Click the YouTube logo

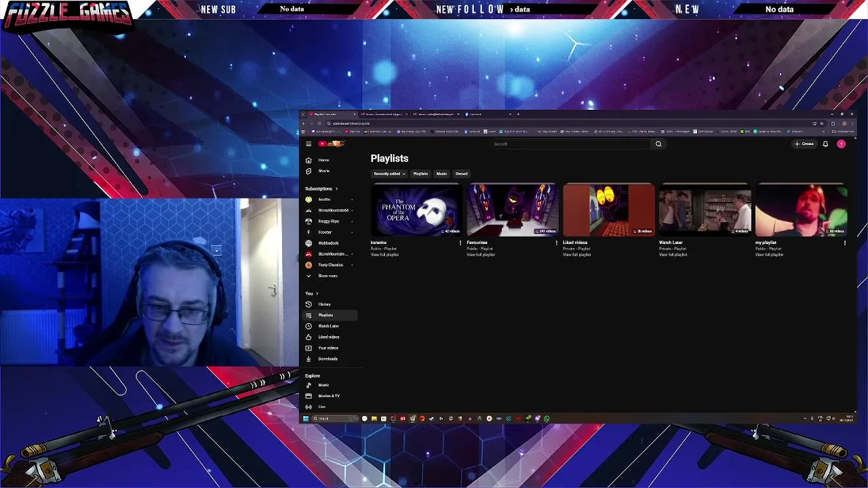[x=332, y=144]
